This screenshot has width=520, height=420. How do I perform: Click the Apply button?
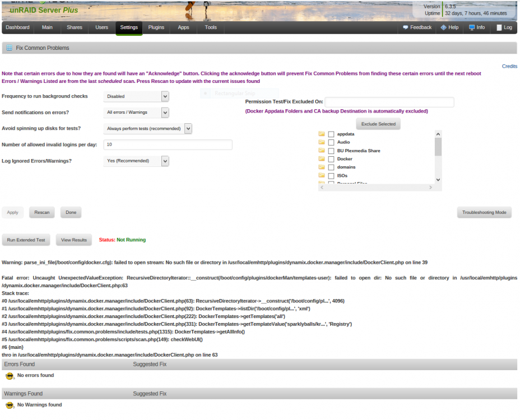(12, 212)
